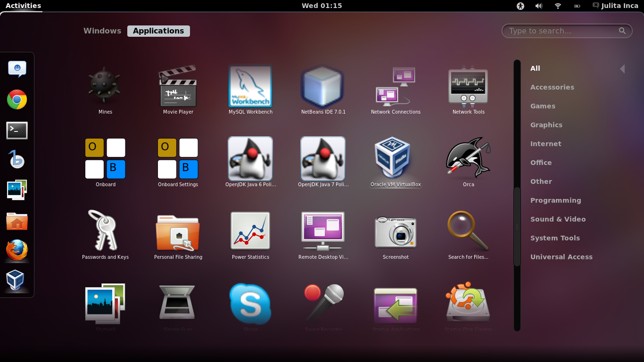The image size is (644, 362).
Task: Select the Universal Access category
Action: [561, 257]
